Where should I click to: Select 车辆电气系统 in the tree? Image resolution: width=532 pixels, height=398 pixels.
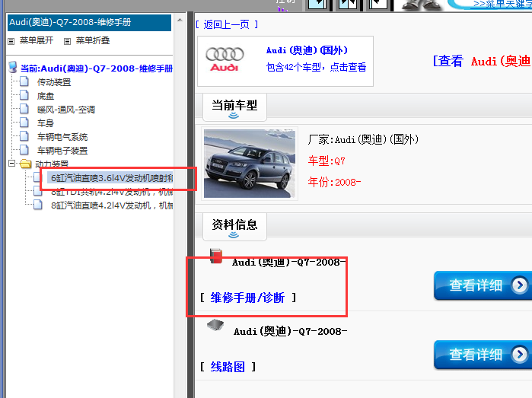62,137
